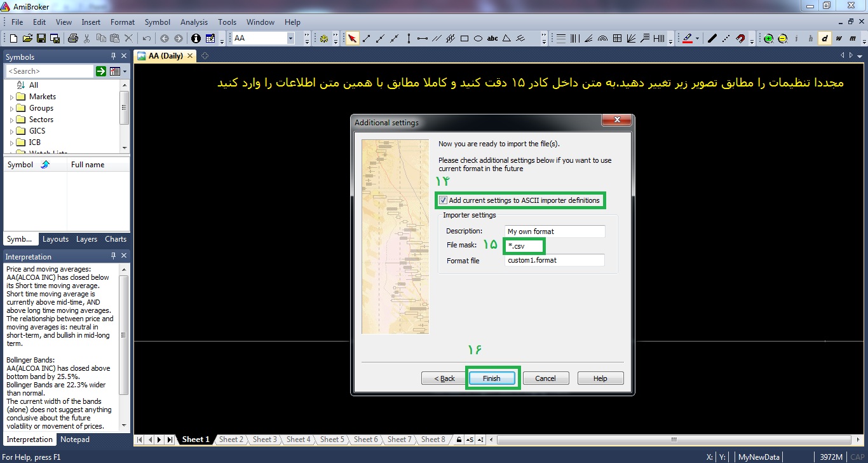Expand the Groups tree folder

(12, 109)
